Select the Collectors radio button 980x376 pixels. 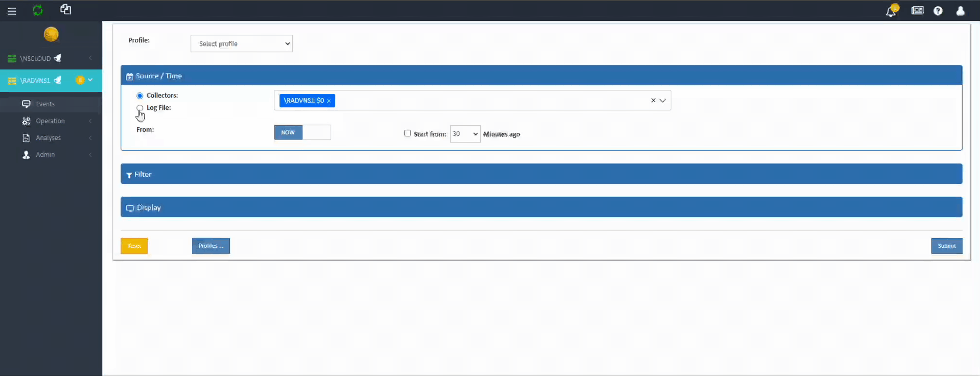point(140,96)
